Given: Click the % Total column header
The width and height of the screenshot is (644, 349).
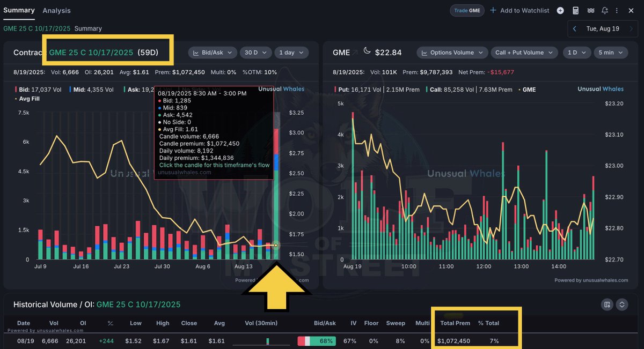Looking at the screenshot, I should coord(488,323).
